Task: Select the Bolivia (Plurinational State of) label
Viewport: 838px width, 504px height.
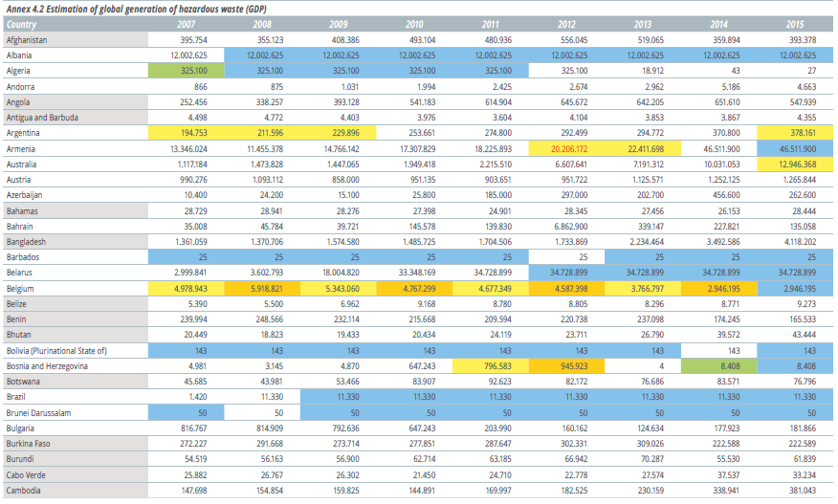Action: 56,351
